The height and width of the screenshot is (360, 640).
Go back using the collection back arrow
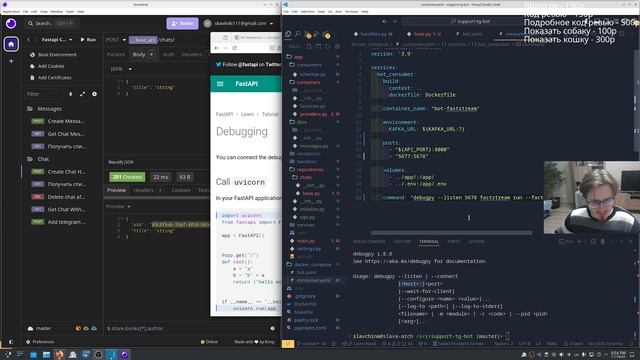(x=29, y=40)
